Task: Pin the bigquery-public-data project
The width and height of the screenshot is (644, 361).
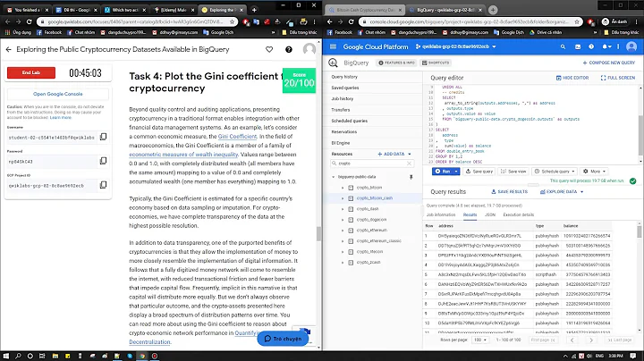Action: [411, 177]
